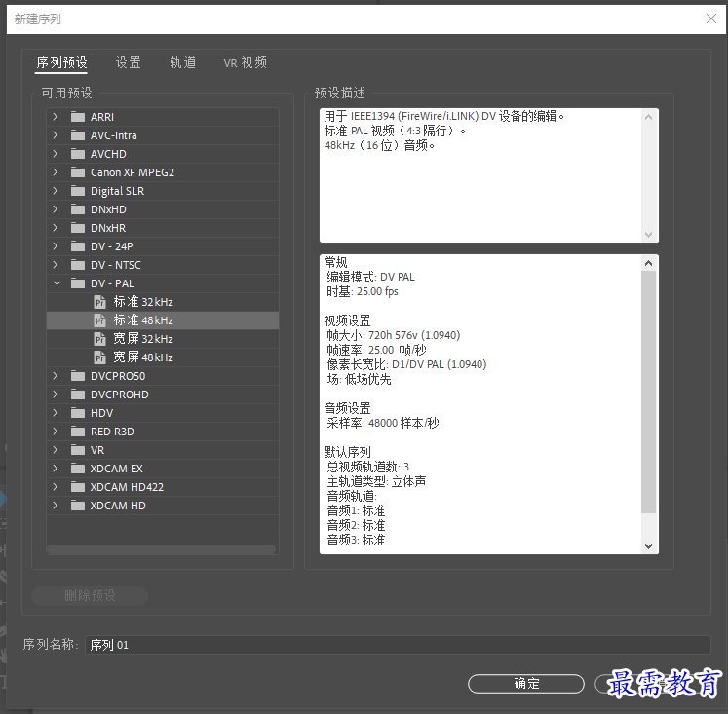728x714 pixels.
Task: Click the 主轨道类型: 立体声 text line
Action: 376,481
